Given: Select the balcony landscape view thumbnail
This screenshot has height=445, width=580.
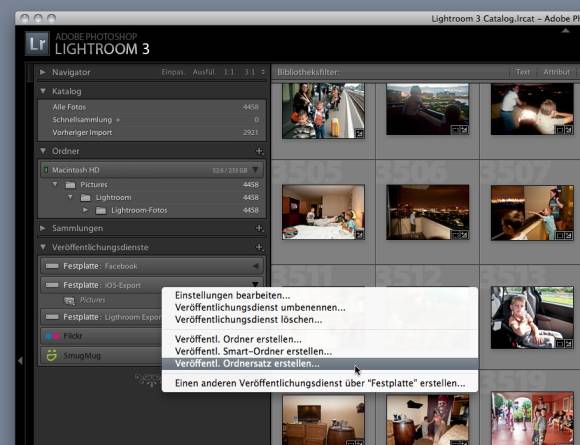Looking at the screenshot, I should [x=428, y=109].
